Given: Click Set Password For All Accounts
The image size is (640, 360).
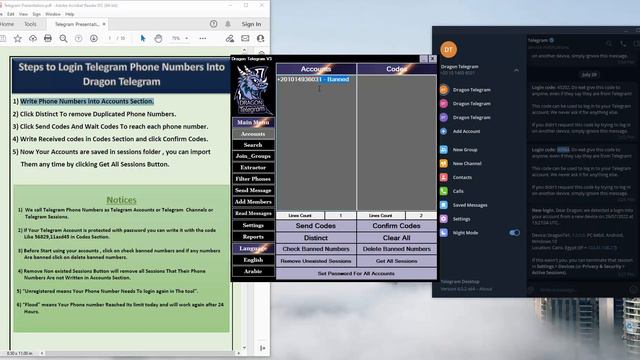Looking at the screenshot, I should point(356,273).
